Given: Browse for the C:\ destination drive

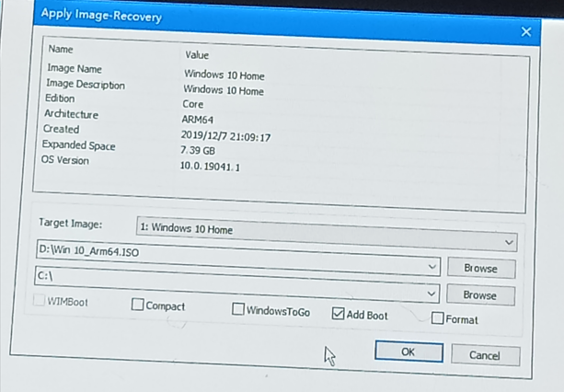Looking at the screenshot, I should 480,295.
